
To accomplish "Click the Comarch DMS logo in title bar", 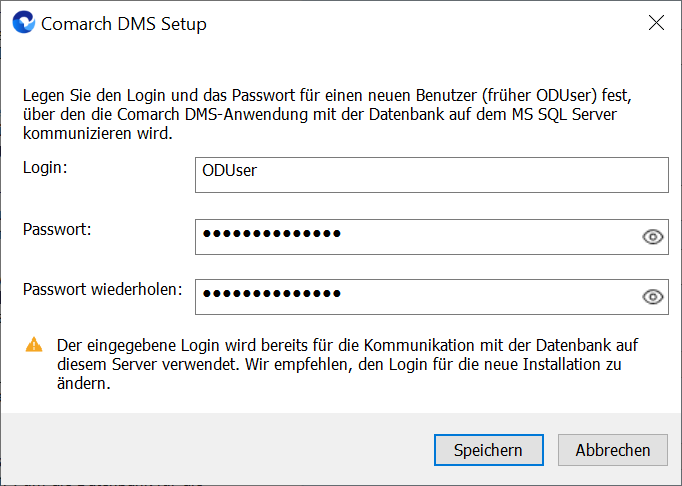I will click(x=23, y=23).
